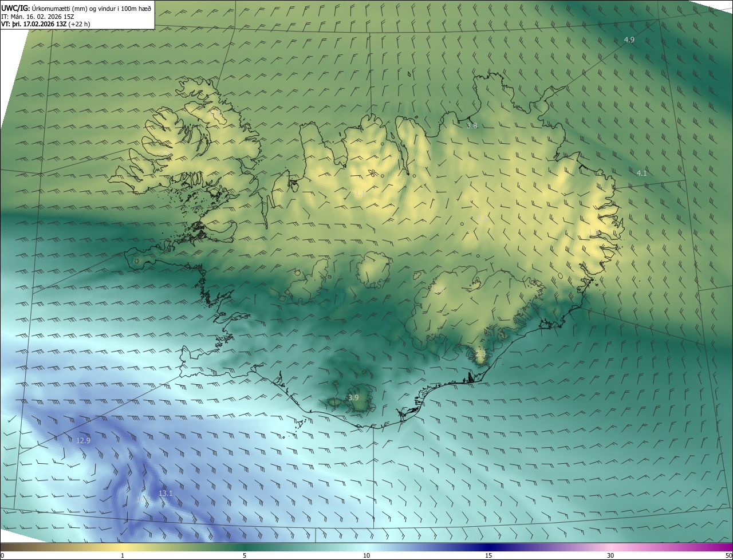Click the dark blue band of the color bar
Image resolution: width=733 pixels, height=560 pixels.
click(x=488, y=547)
